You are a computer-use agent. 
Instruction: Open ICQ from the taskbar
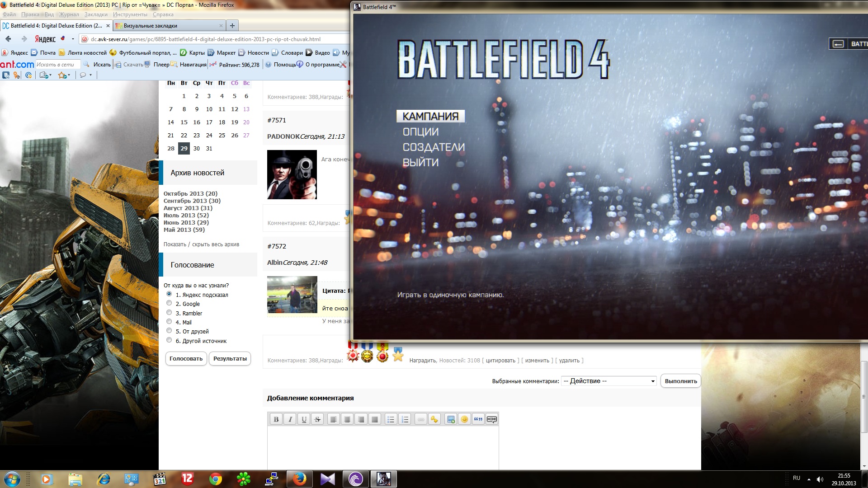[244, 479]
